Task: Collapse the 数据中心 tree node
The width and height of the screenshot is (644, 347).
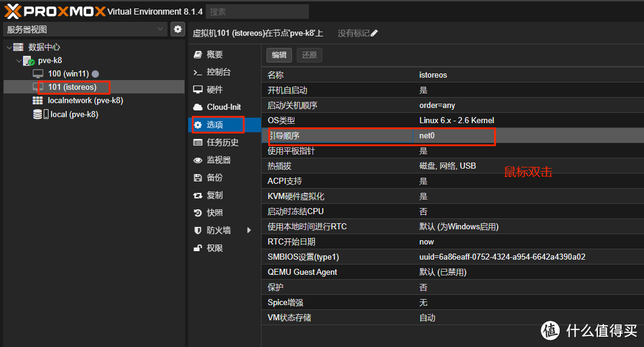Action: coord(9,47)
